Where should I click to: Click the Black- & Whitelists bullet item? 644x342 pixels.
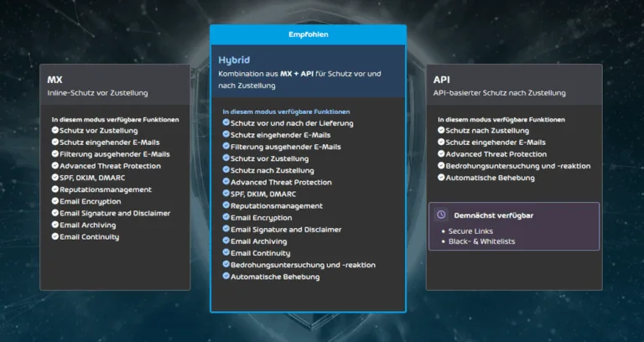pyautogui.click(x=481, y=241)
